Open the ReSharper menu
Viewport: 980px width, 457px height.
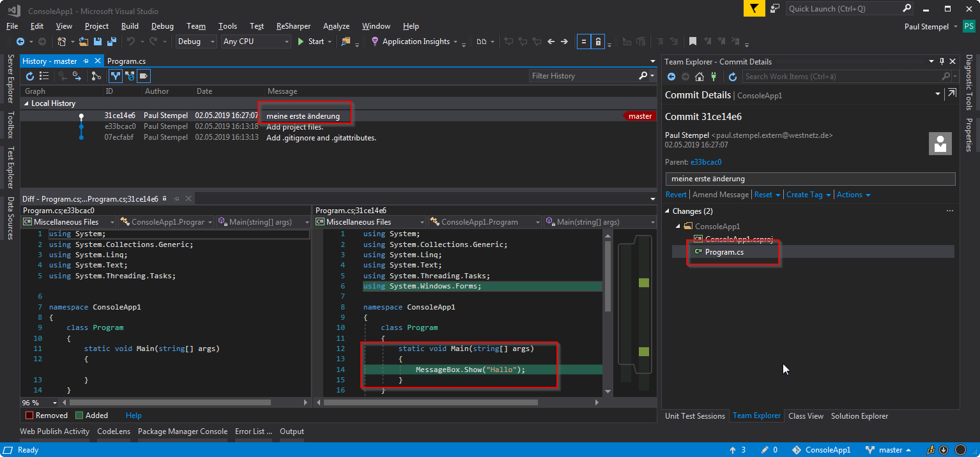pyautogui.click(x=293, y=26)
